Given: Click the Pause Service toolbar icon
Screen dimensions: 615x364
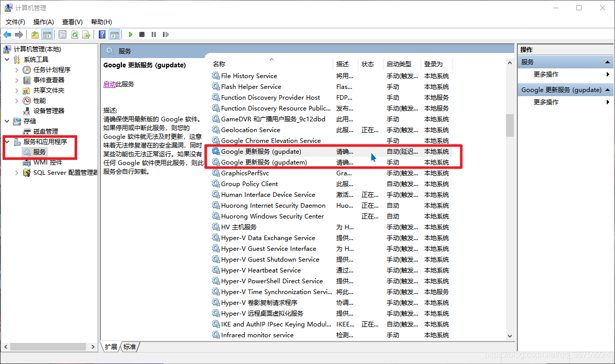Looking at the screenshot, I should pos(154,35).
